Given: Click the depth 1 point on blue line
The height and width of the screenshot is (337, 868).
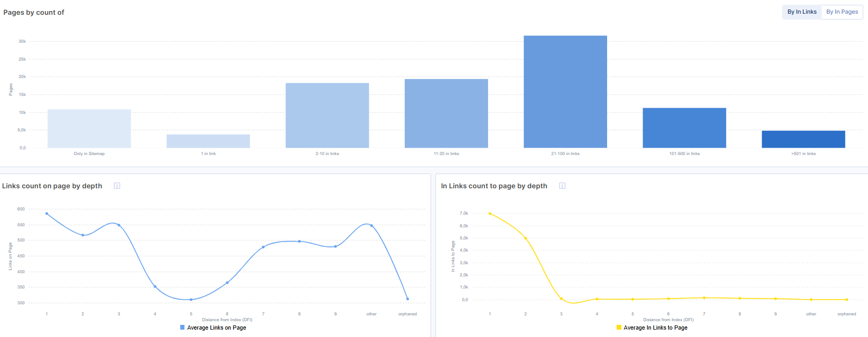Looking at the screenshot, I should click(47, 214).
